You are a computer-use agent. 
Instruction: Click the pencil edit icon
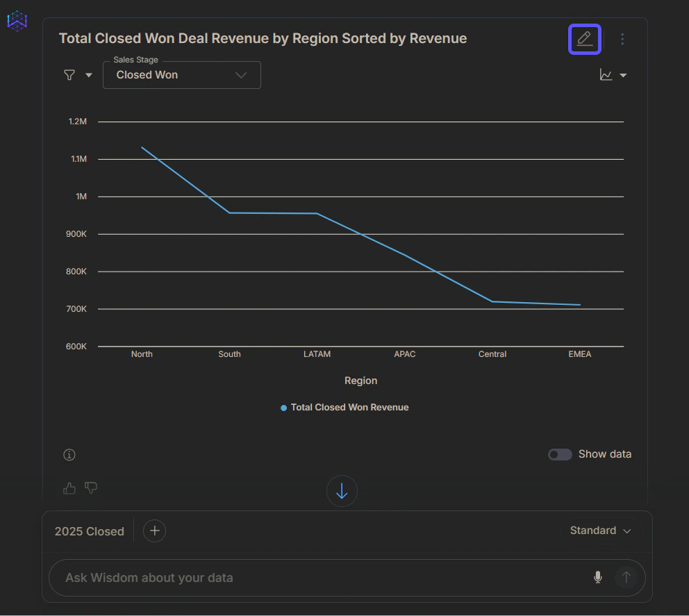(x=584, y=39)
